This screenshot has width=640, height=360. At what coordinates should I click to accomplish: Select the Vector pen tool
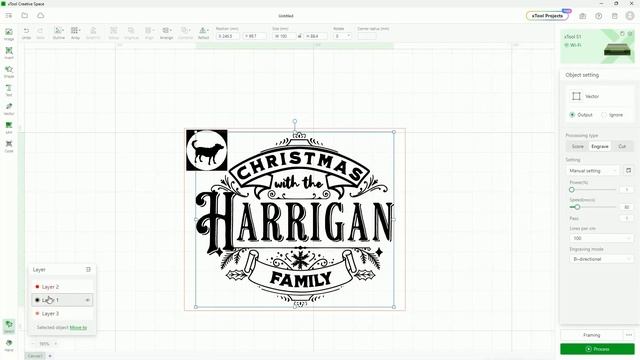point(9,109)
